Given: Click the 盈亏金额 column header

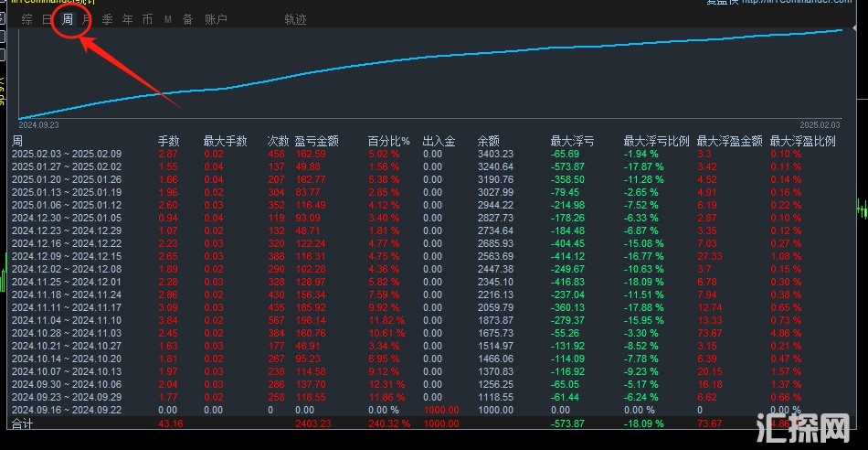Looking at the screenshot, I should point(316,141).
